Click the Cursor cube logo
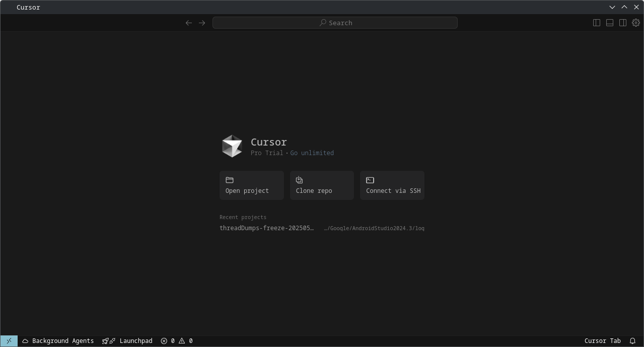 (x=232, y=146)
